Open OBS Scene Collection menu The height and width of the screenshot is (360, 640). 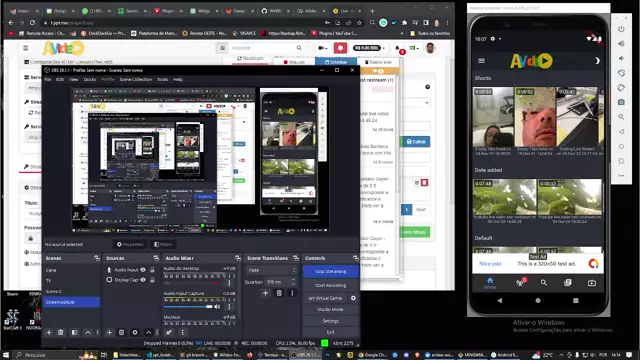136,80
